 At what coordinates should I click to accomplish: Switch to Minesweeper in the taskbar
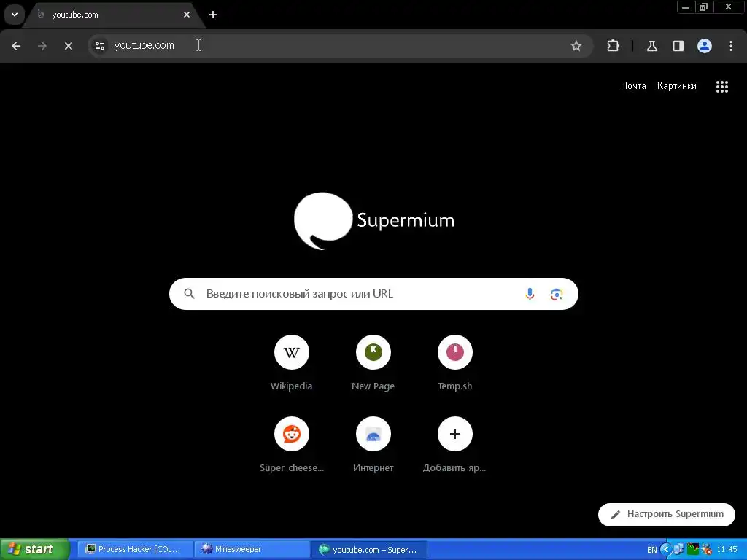(252, 549)
